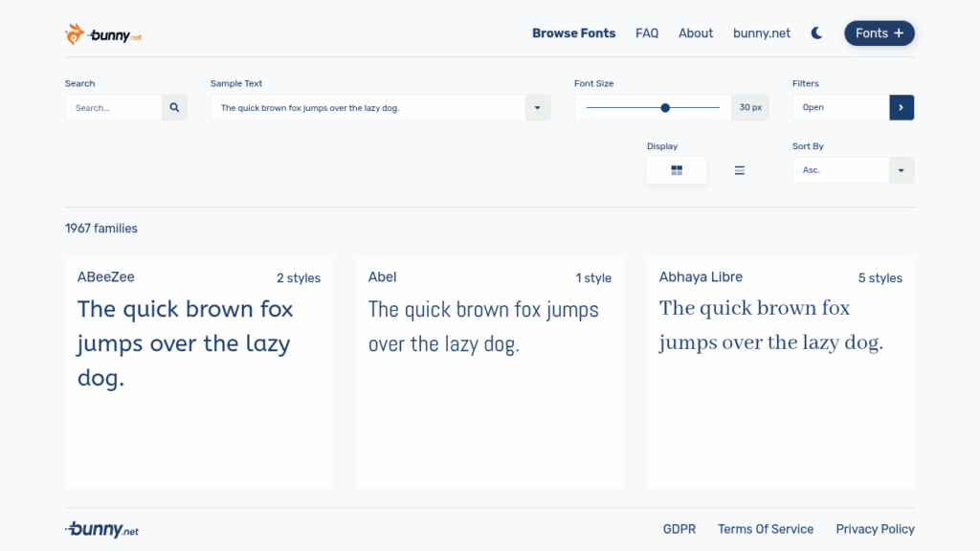Go to Browse Fonts nav item
The image size is (980, 551).
[574, 33]
